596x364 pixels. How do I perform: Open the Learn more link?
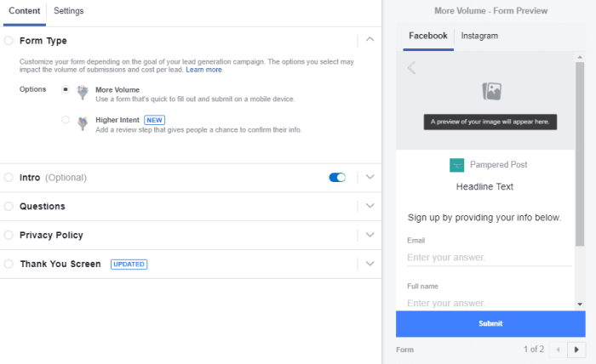pos(203,70)
